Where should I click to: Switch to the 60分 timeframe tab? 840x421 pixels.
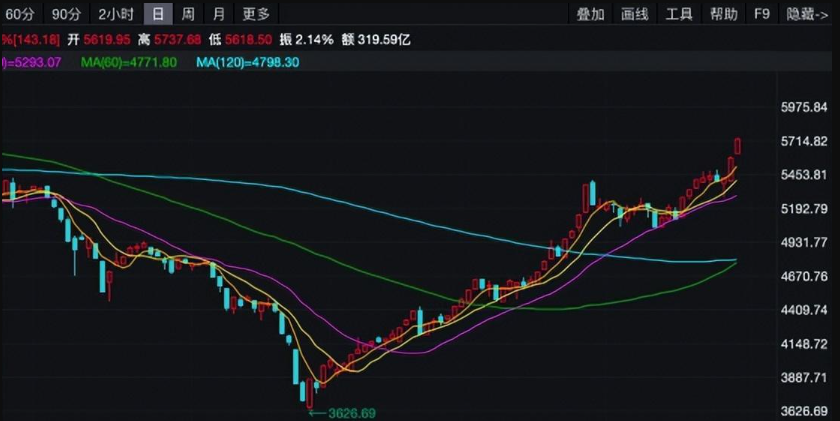click(20, 14)
